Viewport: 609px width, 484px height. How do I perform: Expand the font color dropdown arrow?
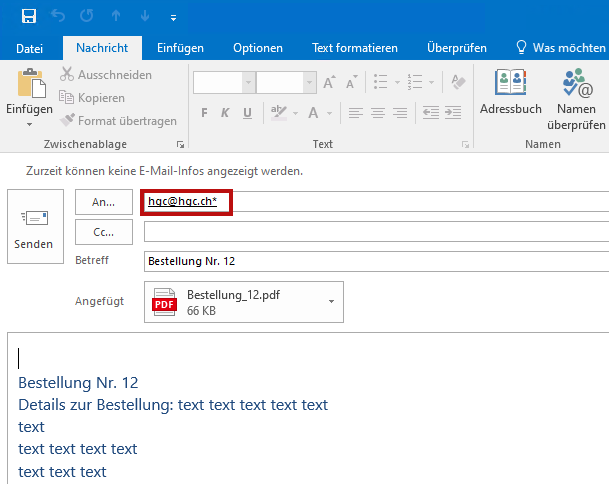pyautogui.click(x=329, y=113)
